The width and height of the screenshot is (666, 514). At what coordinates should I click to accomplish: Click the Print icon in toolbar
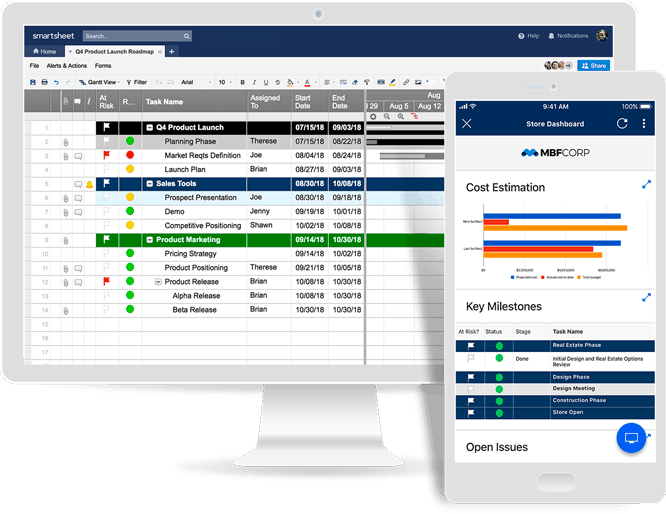[x=44, y=82]
